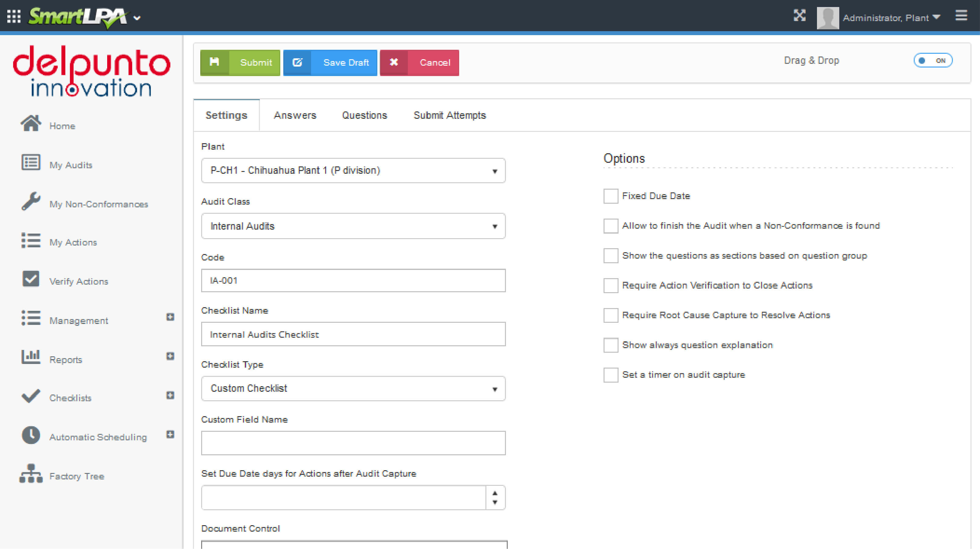
Task: Check the Fixed Due Date option
Action: 611,196
